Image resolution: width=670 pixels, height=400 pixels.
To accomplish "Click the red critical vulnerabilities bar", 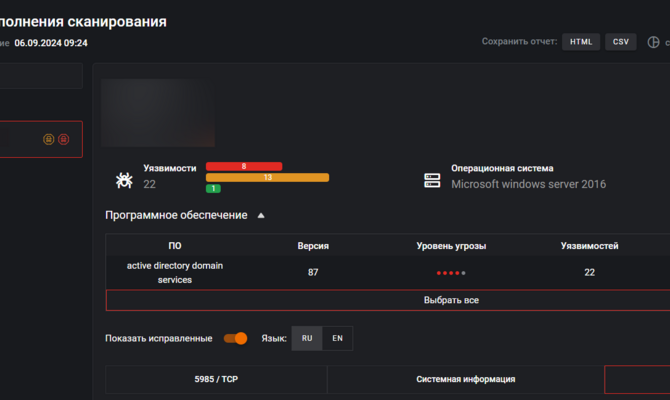I will click(244, 166).
